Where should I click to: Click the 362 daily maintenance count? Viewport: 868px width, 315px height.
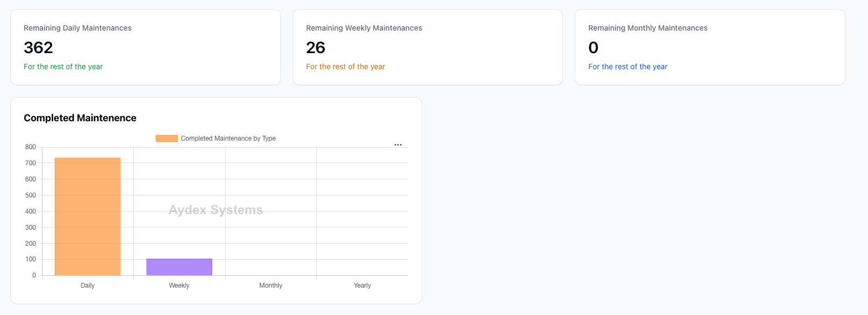[x=38, y=48]
